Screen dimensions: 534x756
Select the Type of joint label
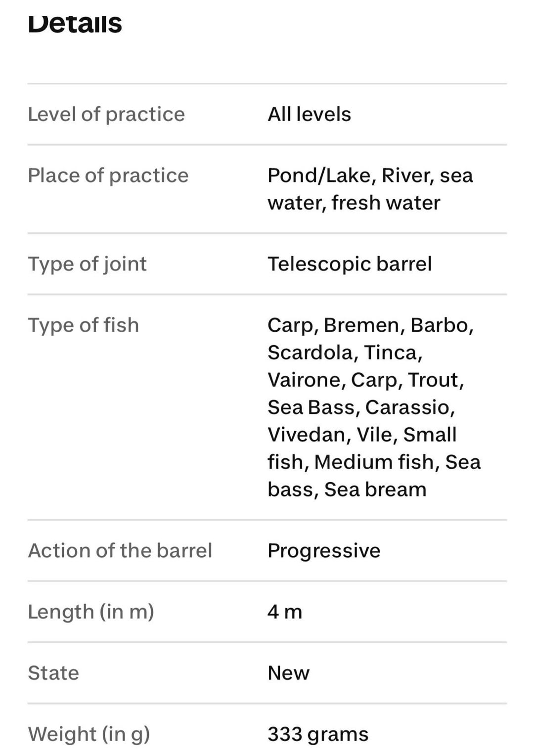[87, 264]
